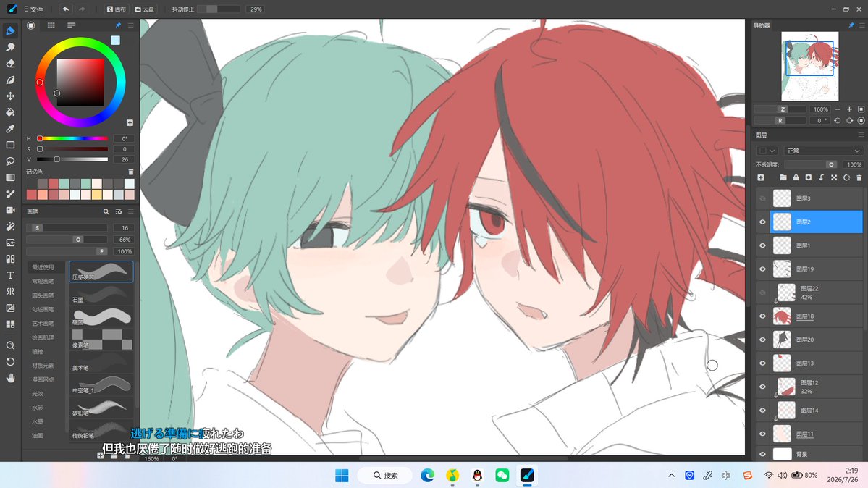Select the rectangle selection tool
Screen dimensions: 868x488
(10, 145)
